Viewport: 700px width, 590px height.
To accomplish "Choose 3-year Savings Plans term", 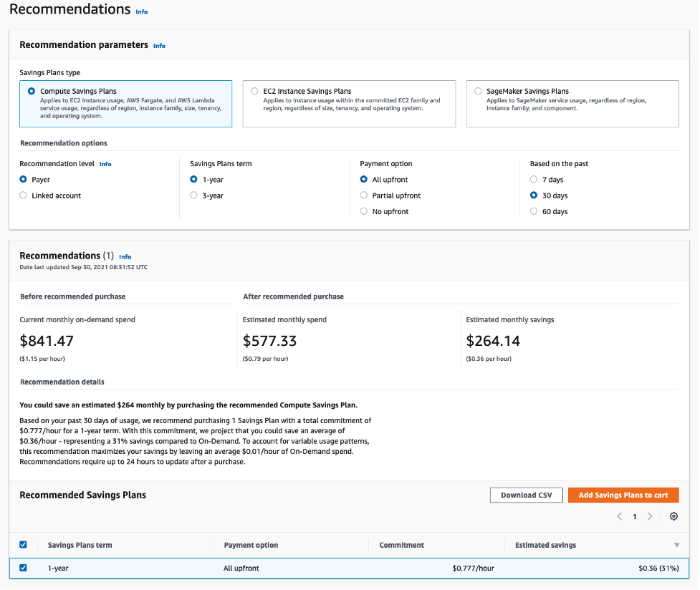I will (x=193, y=195).
